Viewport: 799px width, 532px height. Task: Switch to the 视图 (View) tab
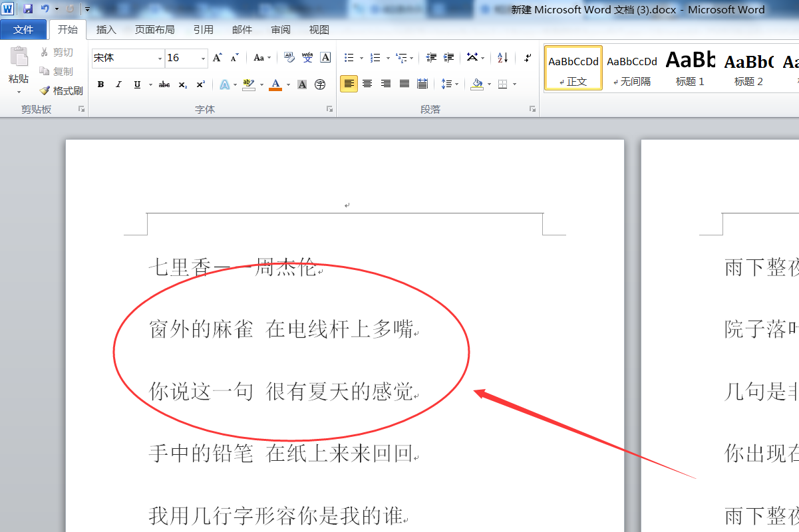coord(319,30)
